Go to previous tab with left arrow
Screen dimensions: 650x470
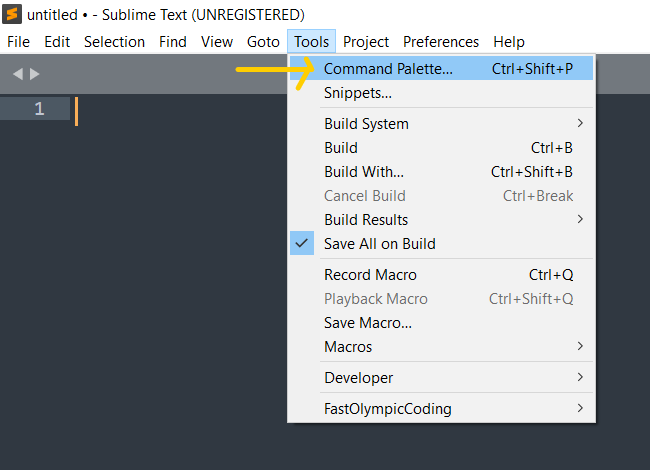tap(17, 74)
